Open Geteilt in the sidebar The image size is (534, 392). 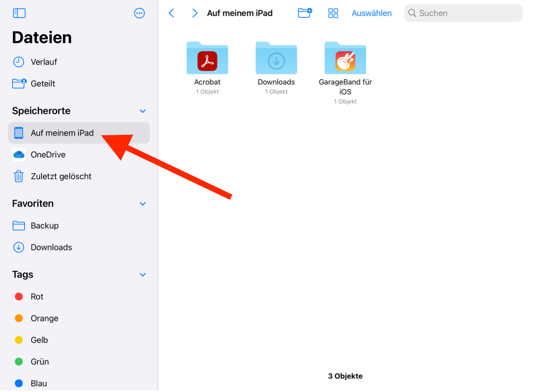tap(43, 84)
